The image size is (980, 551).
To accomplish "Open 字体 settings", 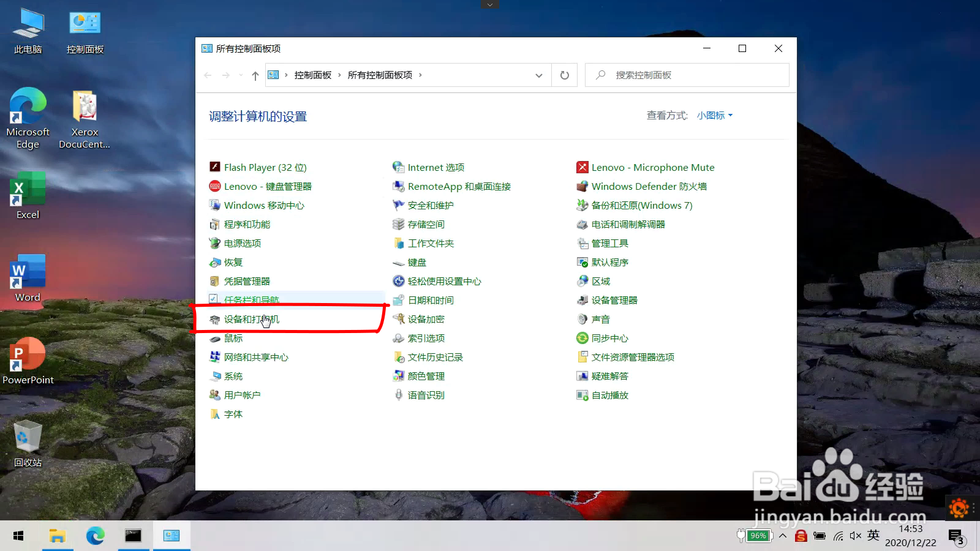I will coord(233,414).
